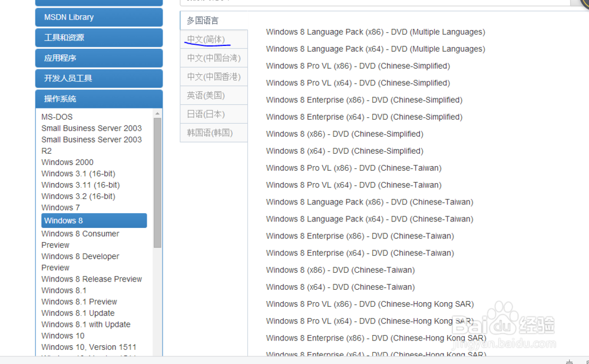
Task: Switch to the 英语(美国) language tab
Action: [x=214, y=95]
